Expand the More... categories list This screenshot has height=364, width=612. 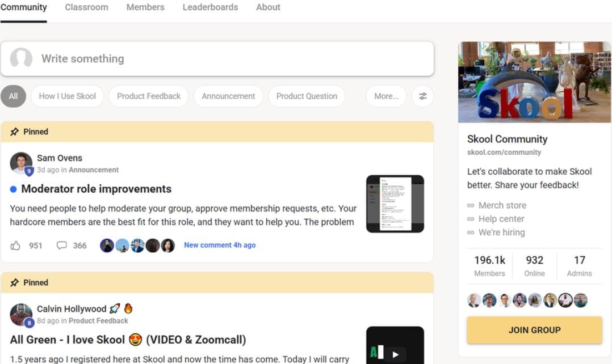[x=387, y=96]
